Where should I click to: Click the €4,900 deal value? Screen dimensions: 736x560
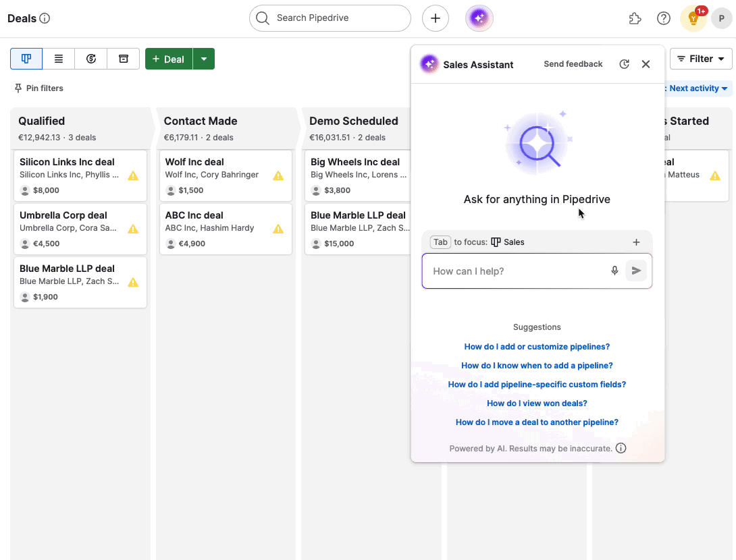[192, 244]
